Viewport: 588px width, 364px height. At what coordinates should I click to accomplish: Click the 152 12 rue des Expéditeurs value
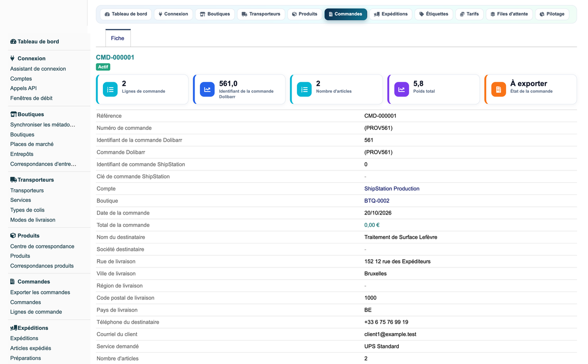point(397,262)
